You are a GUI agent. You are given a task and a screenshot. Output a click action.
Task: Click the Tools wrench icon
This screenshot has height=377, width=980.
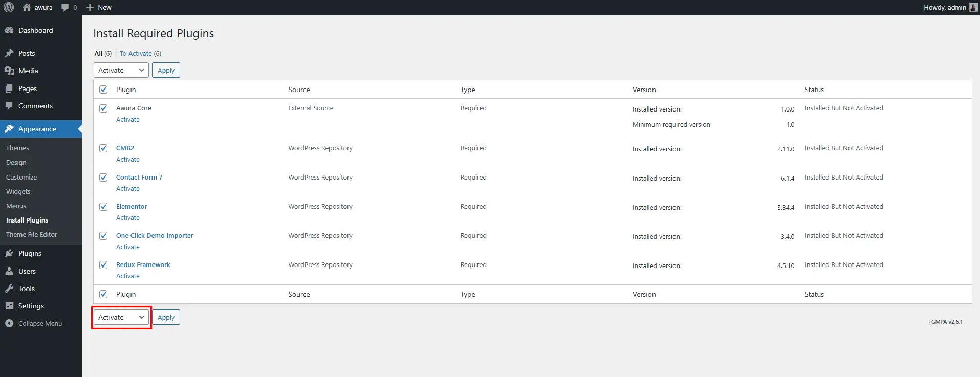[x=9, y=289]
